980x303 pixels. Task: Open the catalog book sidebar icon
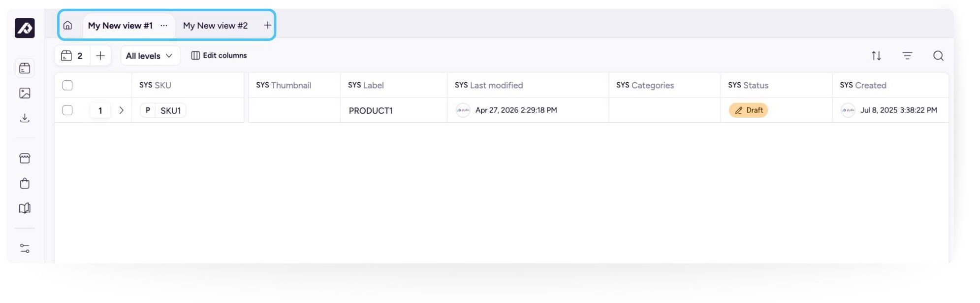[x=25, y=208]
